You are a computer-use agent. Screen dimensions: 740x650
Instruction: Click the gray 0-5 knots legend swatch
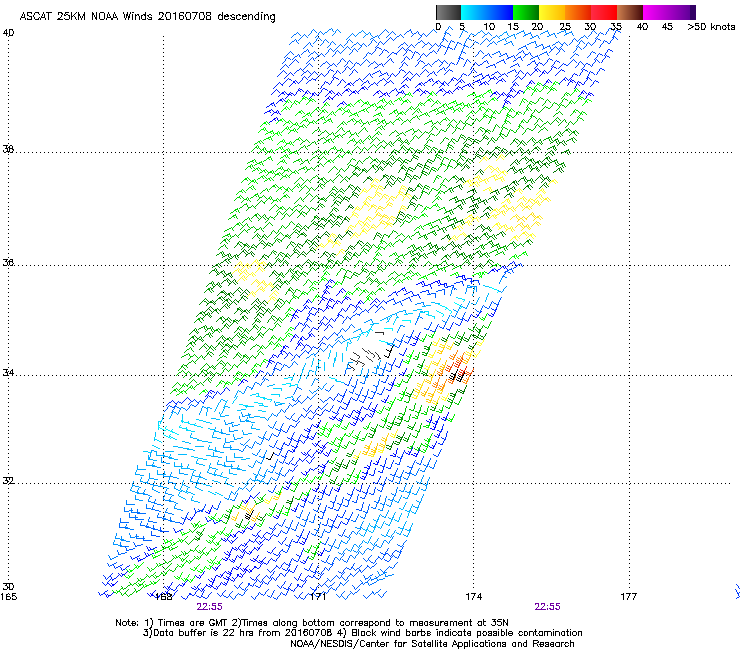point(448,12)
